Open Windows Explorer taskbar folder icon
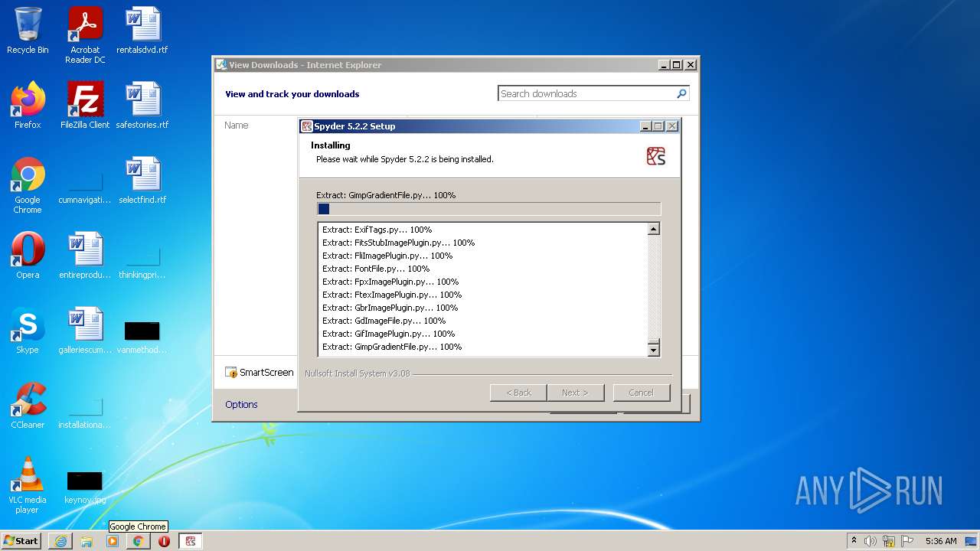 tap(87, 541)
